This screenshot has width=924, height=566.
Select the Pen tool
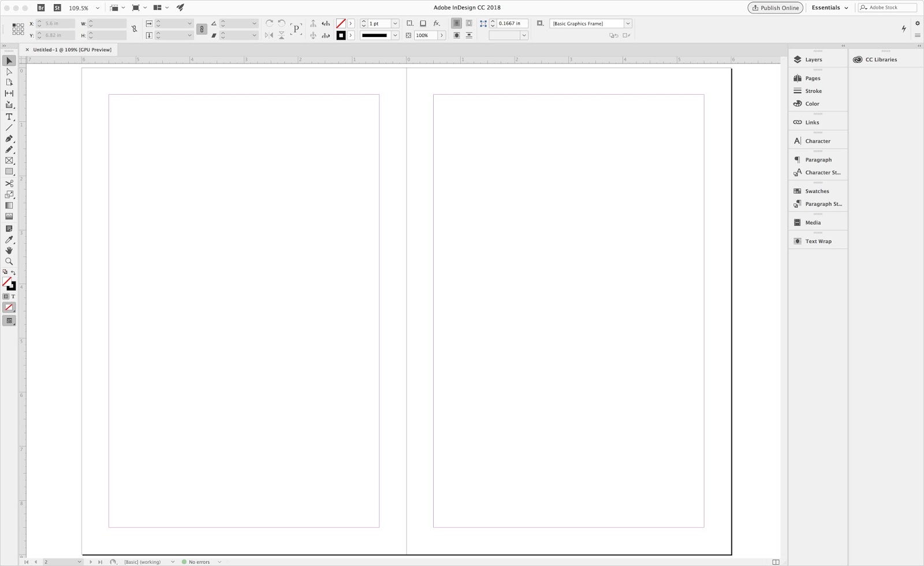9,139
